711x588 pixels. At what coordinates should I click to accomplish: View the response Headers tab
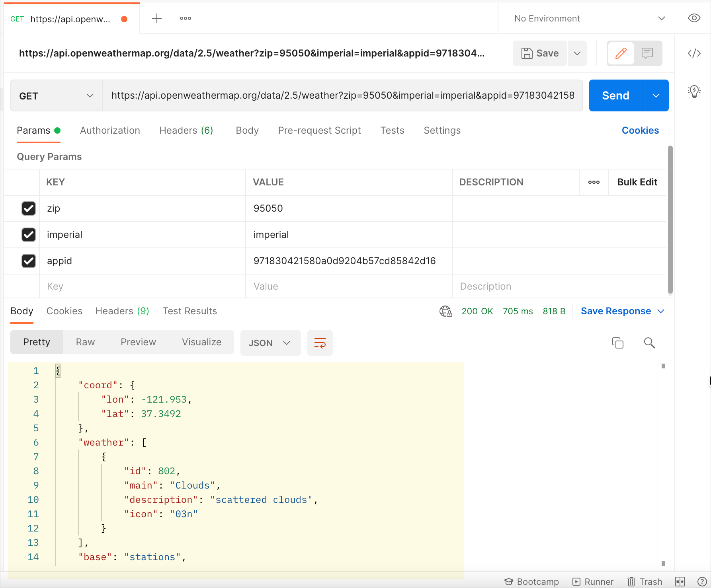click(x=122, y=311)
